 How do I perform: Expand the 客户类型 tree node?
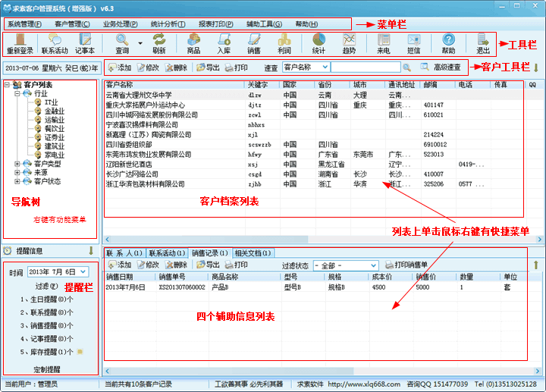[x=18, y=163]
